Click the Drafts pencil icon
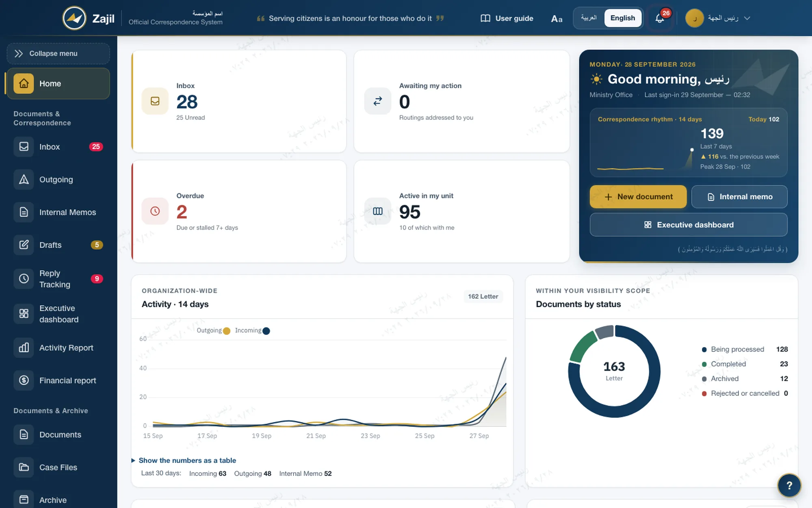The image size is (812, 508). (x=24, y=245)
